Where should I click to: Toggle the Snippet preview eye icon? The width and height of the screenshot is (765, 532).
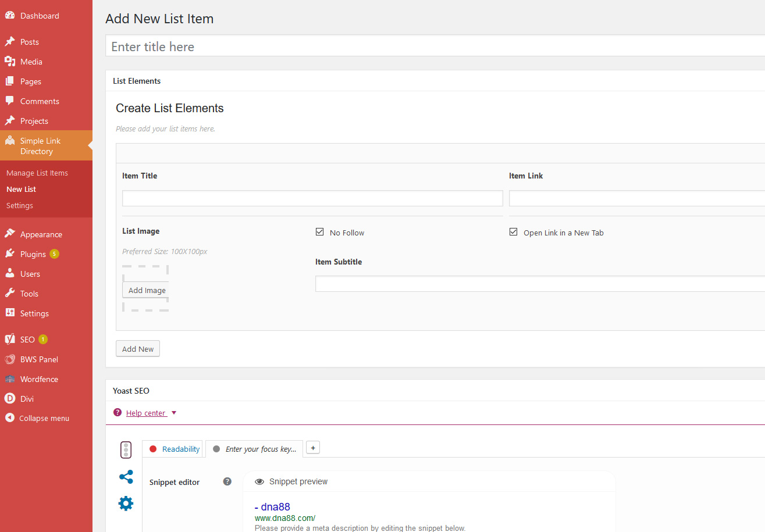click(x=259, y=481)
